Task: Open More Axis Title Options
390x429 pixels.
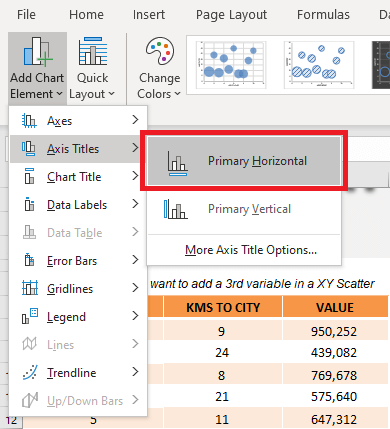Action: click(x=251, y=250)
